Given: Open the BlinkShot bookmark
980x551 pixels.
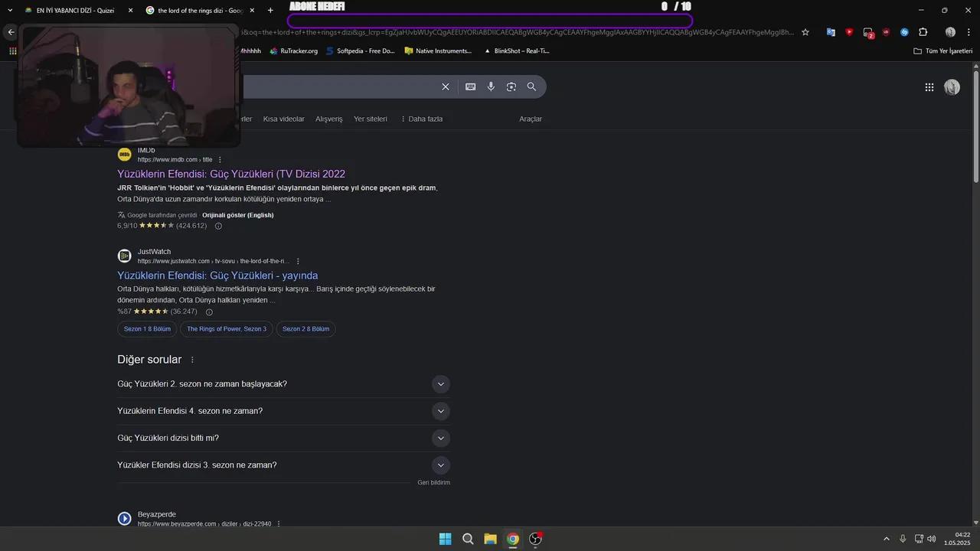Looking at the screenshot, I should (516, 51).
